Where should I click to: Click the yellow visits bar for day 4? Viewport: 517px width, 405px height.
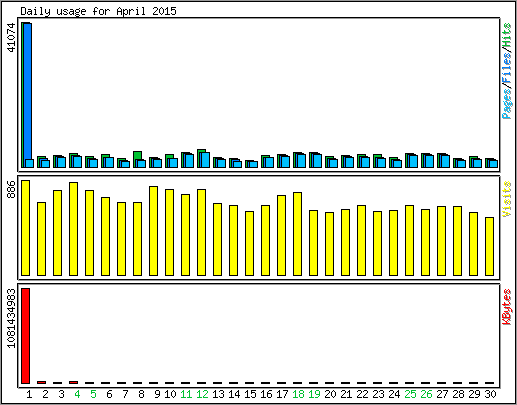click(74, 229)
